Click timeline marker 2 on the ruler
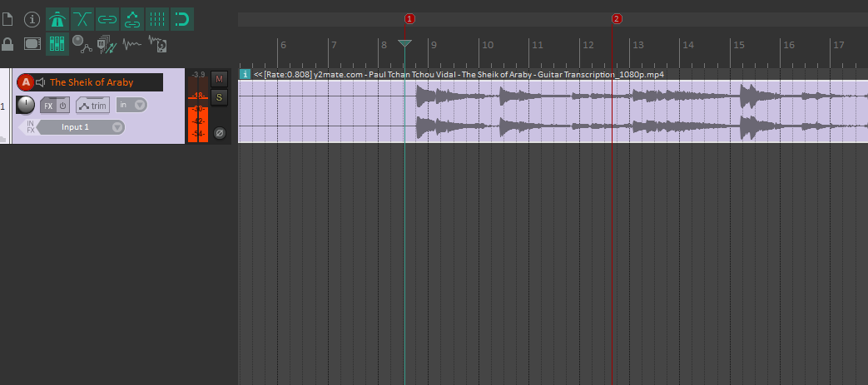Screen dimensions: 868x385 617,18
